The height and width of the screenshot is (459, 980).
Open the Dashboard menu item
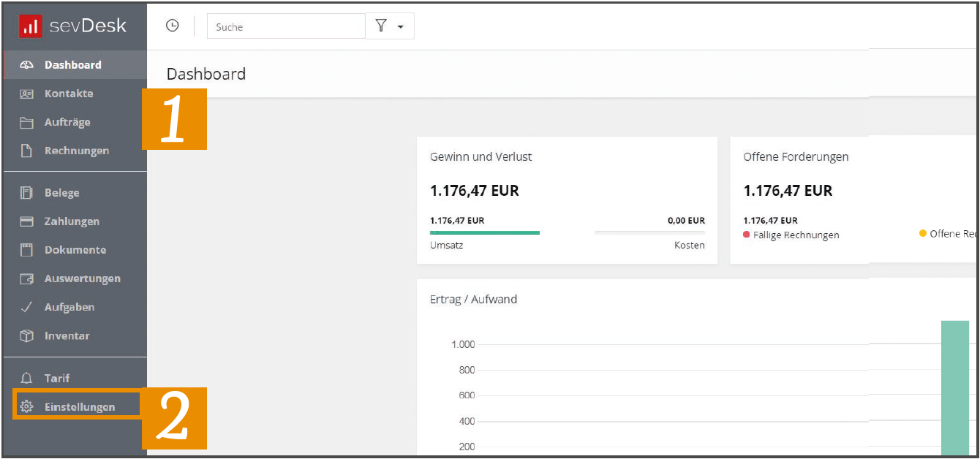pyautogui.click(x=74, y=65)
